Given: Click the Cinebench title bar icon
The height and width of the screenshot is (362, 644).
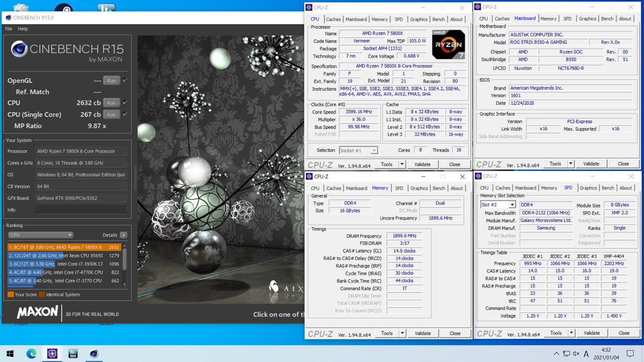Looking at the screenshot, I should [x=8, y=17].
